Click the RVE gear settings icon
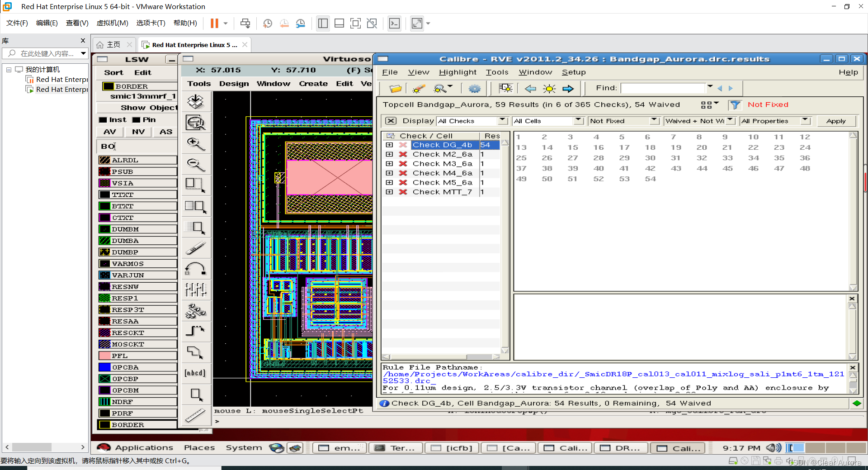 [x=474, y=89]
